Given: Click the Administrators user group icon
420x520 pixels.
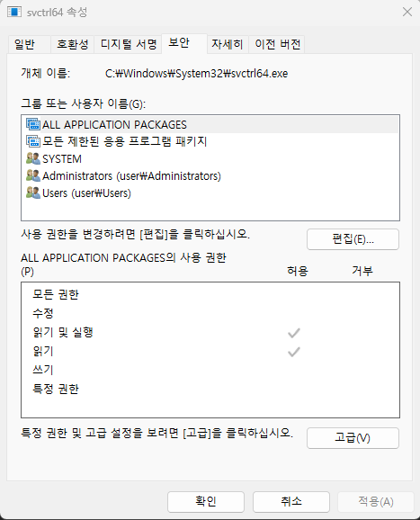Looking at the screenshot, I should (33, 175).
